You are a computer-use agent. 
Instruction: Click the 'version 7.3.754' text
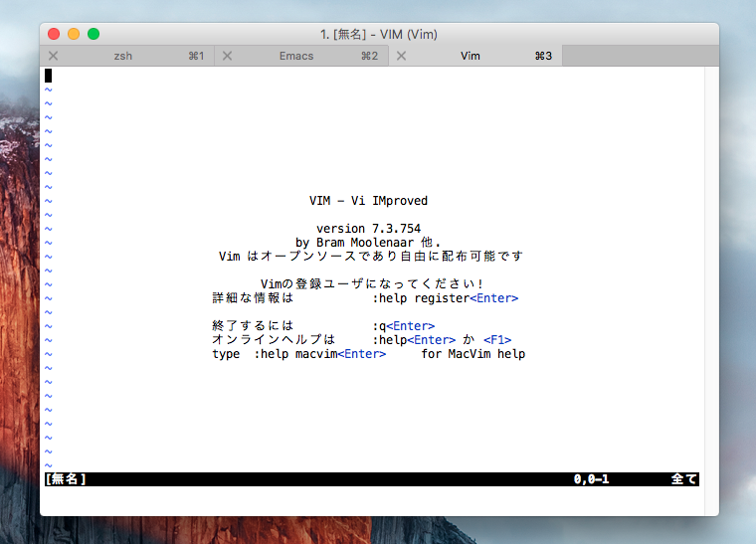pos(368,229)
